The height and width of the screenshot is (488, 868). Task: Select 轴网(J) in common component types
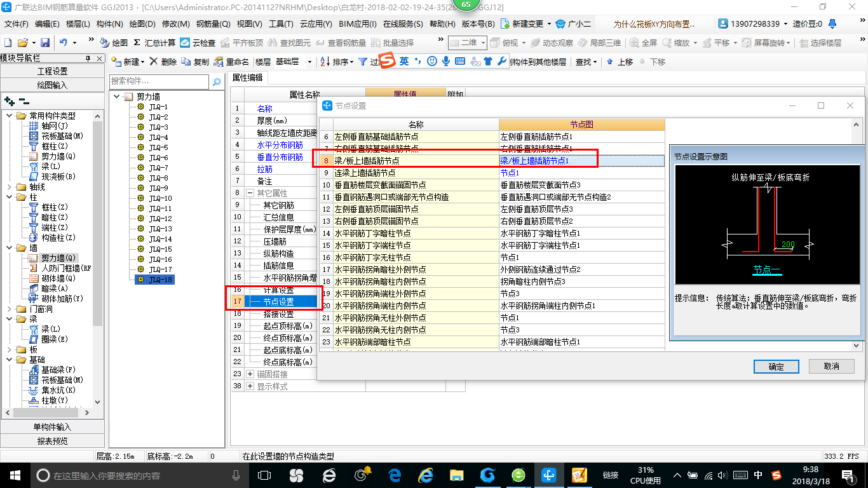click(x=49, y=126)
